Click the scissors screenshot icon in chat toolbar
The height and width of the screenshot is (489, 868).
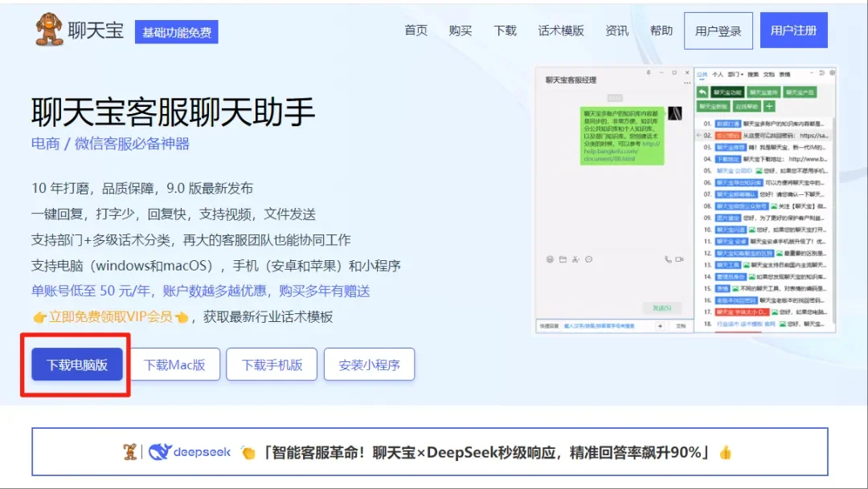point(575,259)
